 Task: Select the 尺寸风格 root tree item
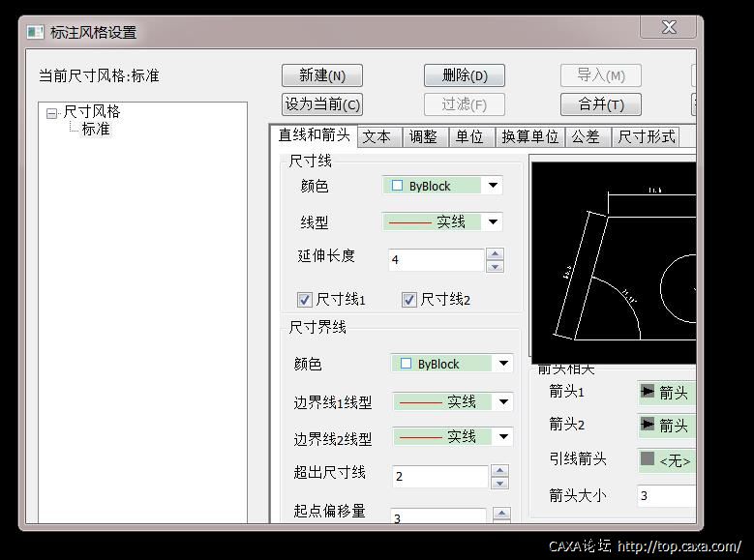point(91,112)
